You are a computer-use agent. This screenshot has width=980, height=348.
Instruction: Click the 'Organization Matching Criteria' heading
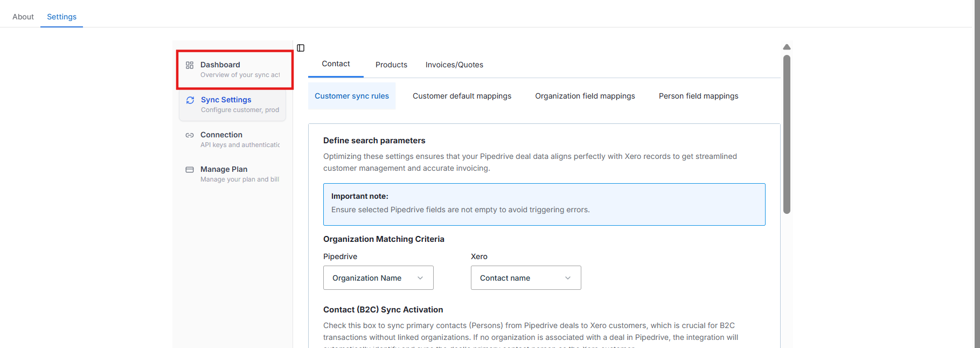(384, 239)
